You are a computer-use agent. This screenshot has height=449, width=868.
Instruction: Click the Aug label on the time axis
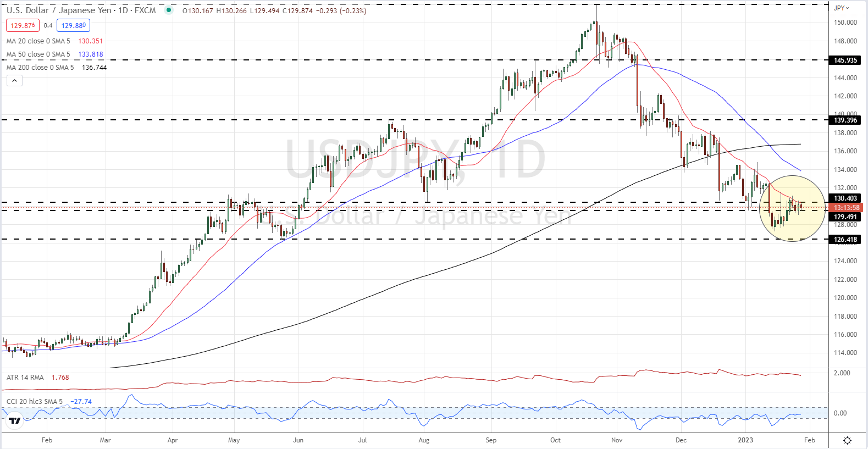(424, 440)
